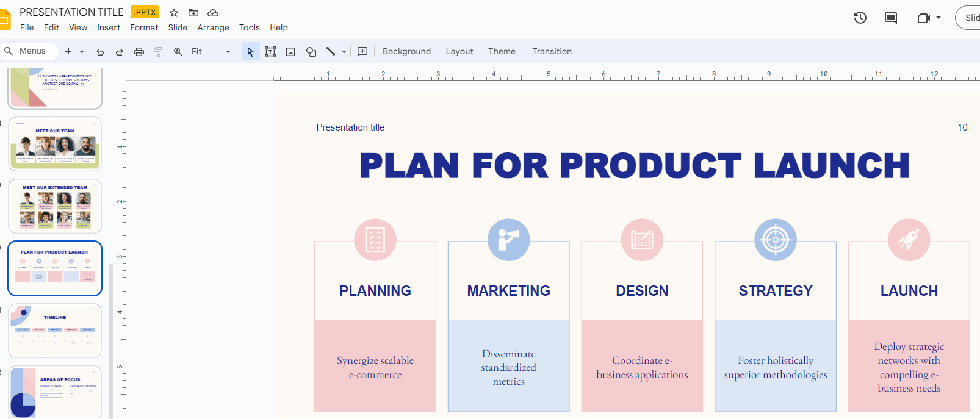The image size is (980, 419).
Task: Click the Theme button
Action: (x=502, y=51)
